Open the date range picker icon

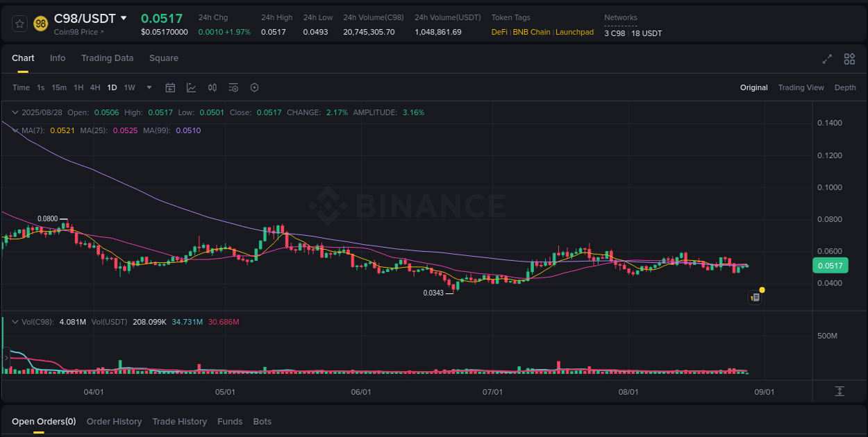(170, 87)
